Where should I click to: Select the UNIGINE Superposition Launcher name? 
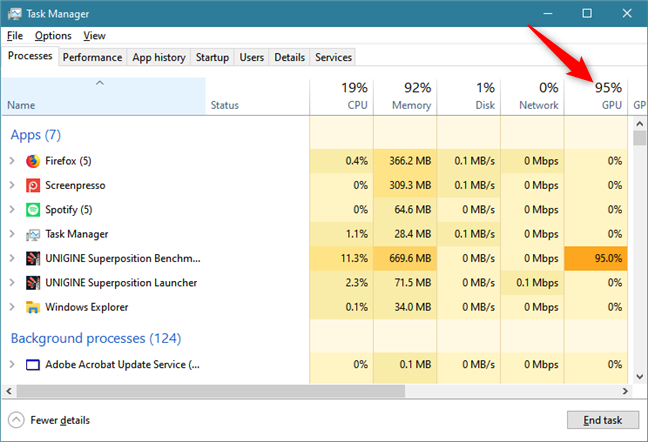[121, 283]
